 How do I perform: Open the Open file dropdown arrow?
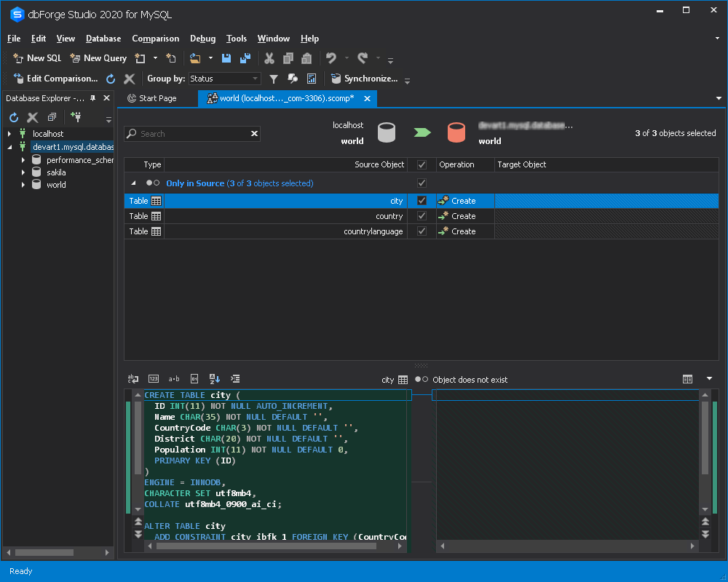tap(210, 58)
